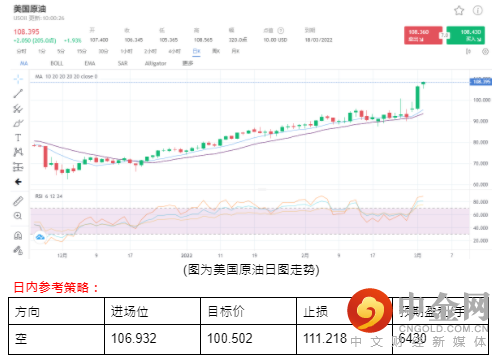The width and height of the screenshot is (504, 360).
Task: Open the ruler measure tool
Action: (x=18, y=201)
